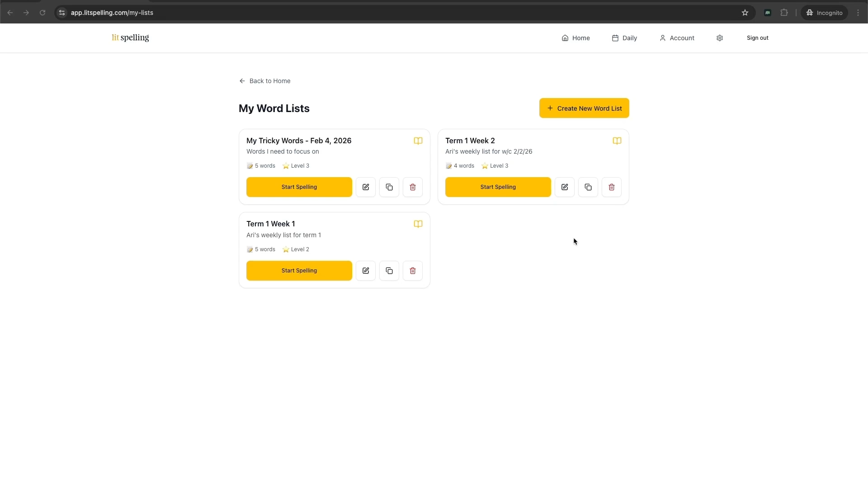The height and width of the screenshot is (488, 868).
Task: Open the Account page
Action: pos(677,38)
